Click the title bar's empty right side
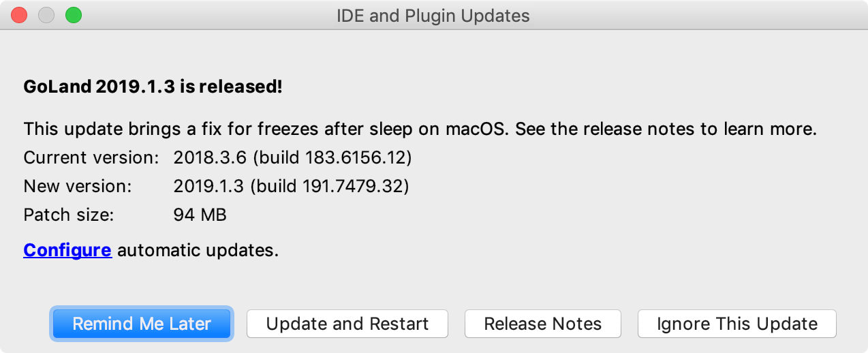 (x=715, y=15)
